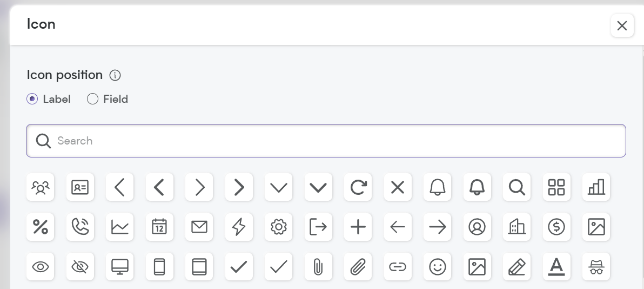Select the thin chevron down icon

point(278,187)
